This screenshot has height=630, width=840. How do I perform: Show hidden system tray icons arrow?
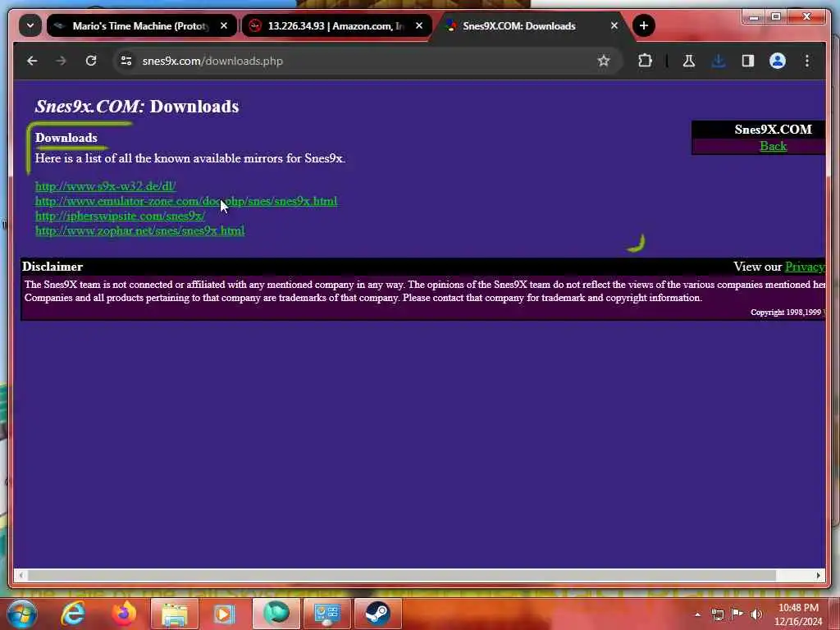(x=697, y=614)
